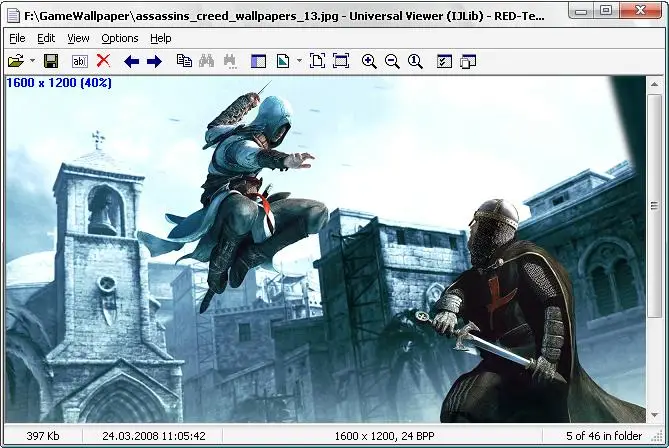Click the binoculars Find icon
Screen dimensions: 669x448
tap(207, 61)
